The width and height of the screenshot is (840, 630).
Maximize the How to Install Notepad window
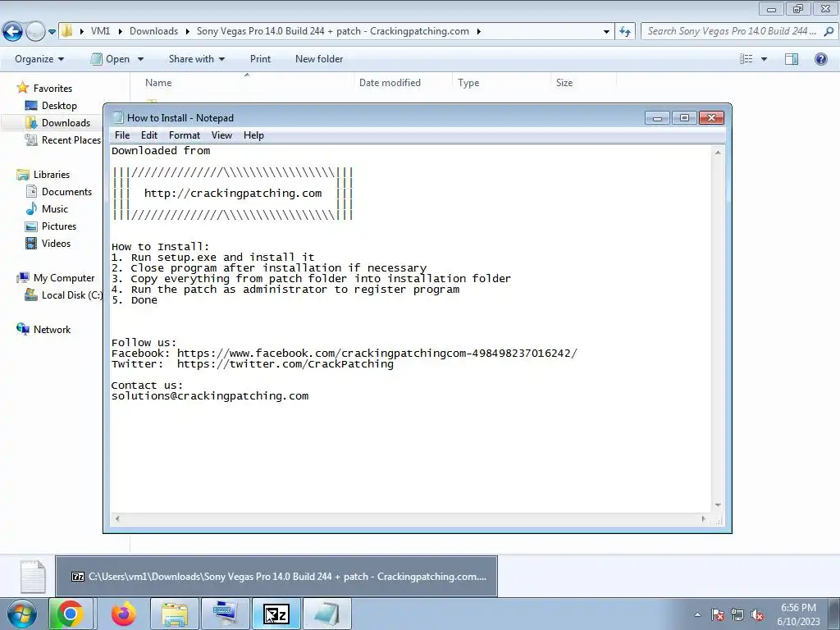click(x=684, y=118)
